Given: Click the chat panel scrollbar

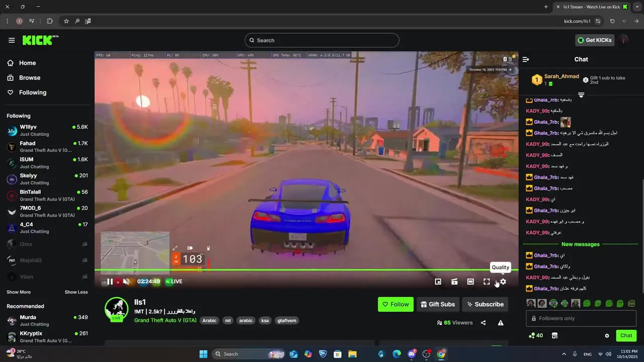Looking at the screenshot, I should pos(642,236).
